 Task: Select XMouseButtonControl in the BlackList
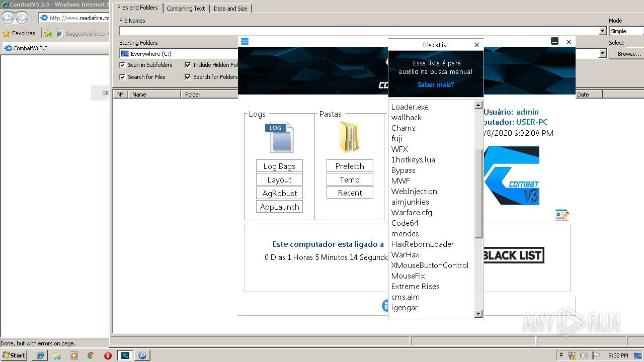[x=430, y=265]
